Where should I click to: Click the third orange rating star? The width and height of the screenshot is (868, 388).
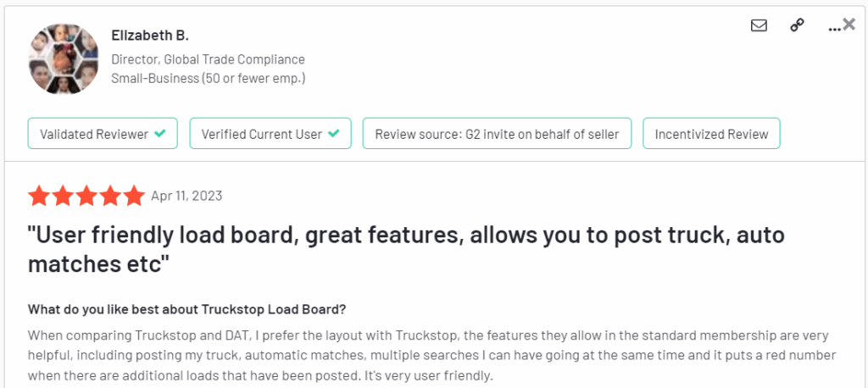point(86,197)
